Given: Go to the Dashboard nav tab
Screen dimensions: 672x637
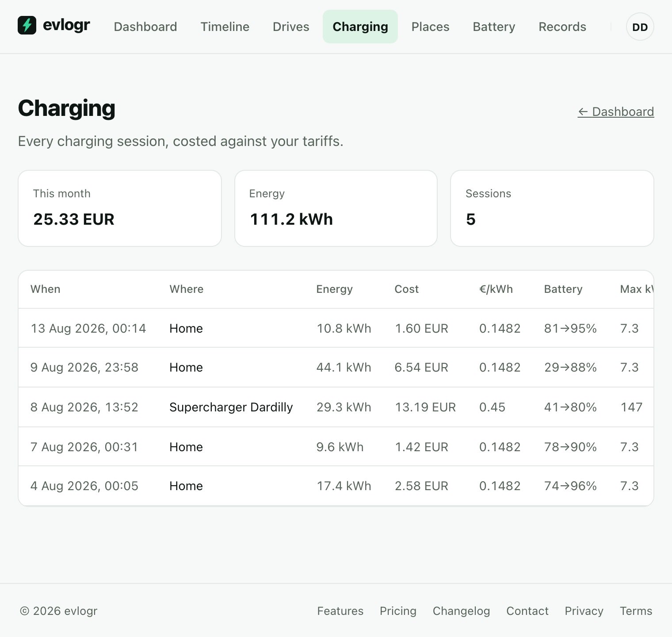Looking at the screenshot, I should pos(145,27).
